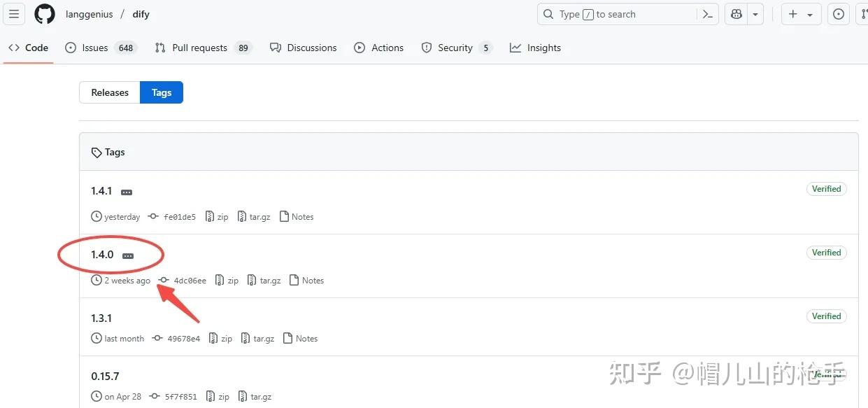Select the Actions workflow tab icon

pos(359,48)
